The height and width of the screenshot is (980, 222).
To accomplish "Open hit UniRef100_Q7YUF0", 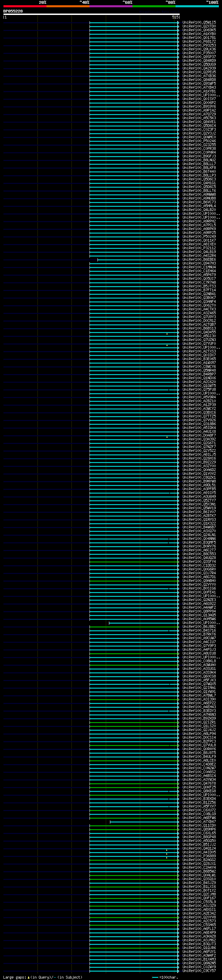I will click(x=199, y=343).
